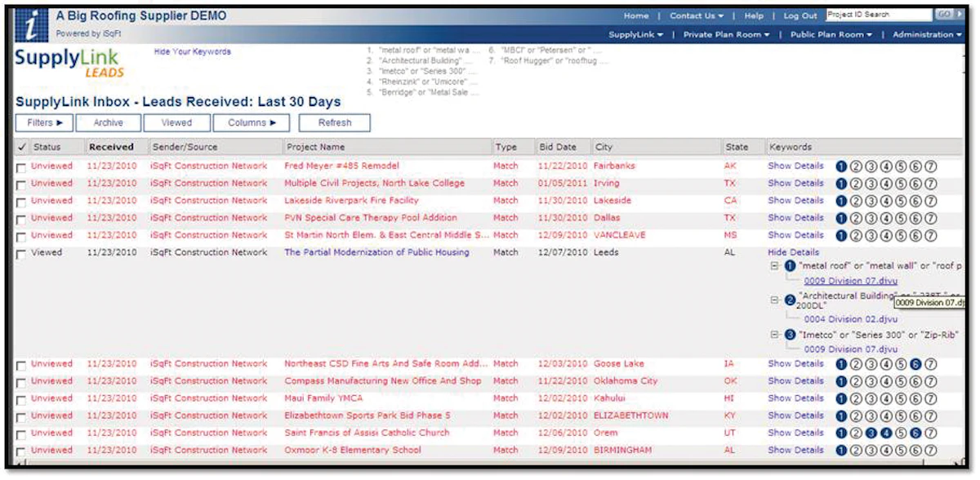Click keyword circle 6 in the Maui Family YMCA row
The image size is (980, 480).
click(915, 398)
